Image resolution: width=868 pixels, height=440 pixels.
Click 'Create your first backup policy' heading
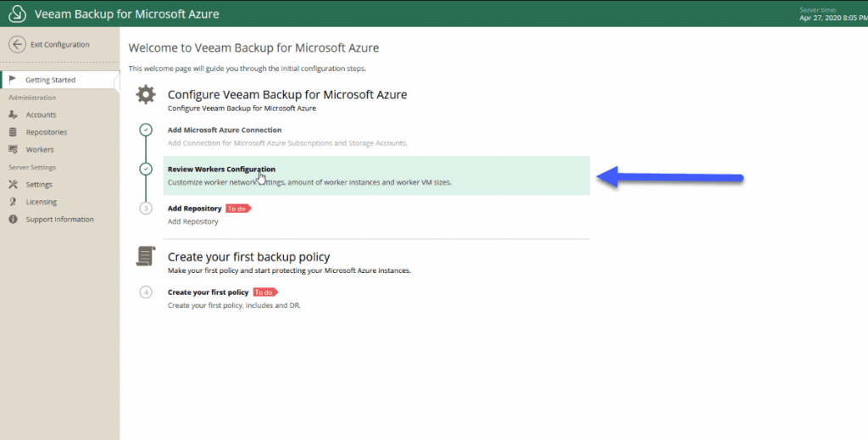248,257
